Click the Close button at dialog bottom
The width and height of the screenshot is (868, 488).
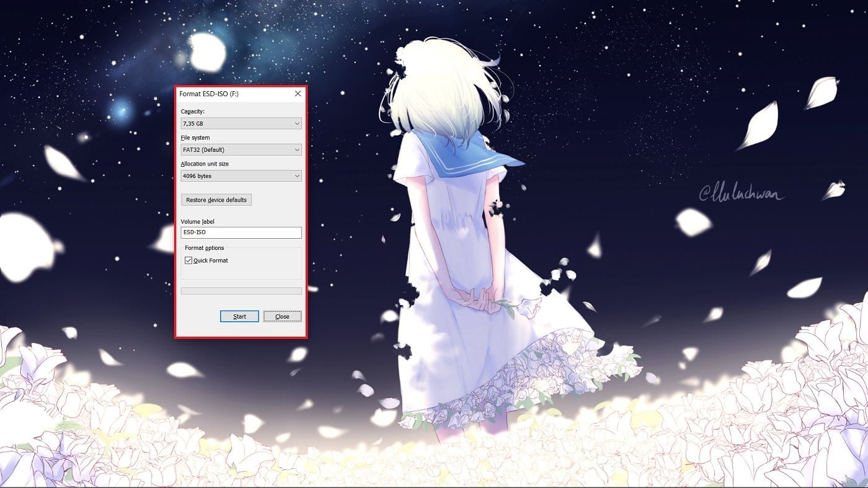tap(282, 316)
